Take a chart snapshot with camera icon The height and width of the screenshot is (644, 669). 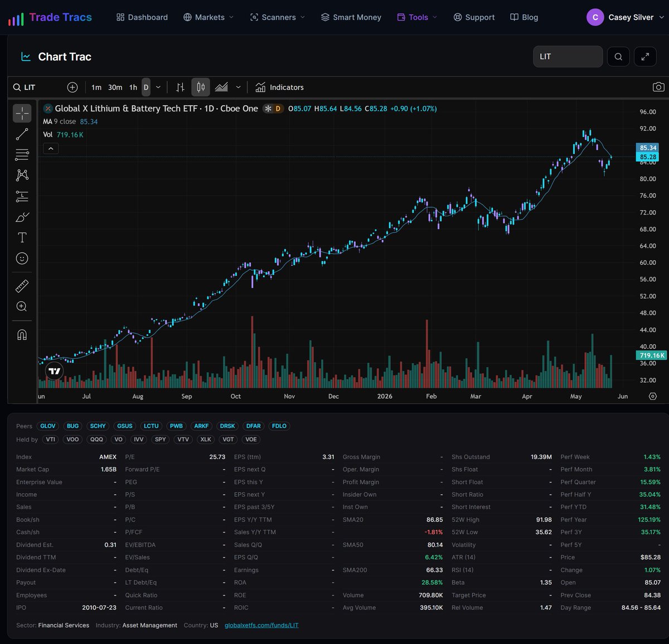(658, 87)
